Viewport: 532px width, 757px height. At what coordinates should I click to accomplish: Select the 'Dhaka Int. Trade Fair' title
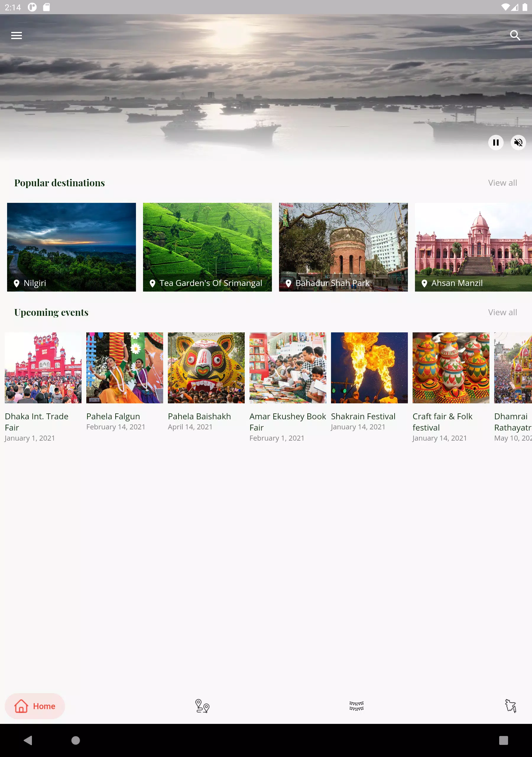click(x=37, y=422)
